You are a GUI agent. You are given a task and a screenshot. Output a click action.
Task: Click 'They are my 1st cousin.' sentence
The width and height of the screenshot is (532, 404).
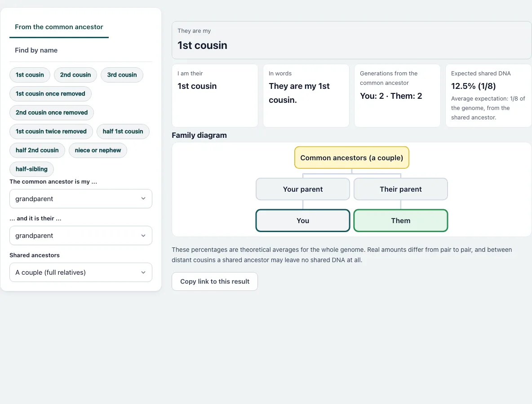299,93
